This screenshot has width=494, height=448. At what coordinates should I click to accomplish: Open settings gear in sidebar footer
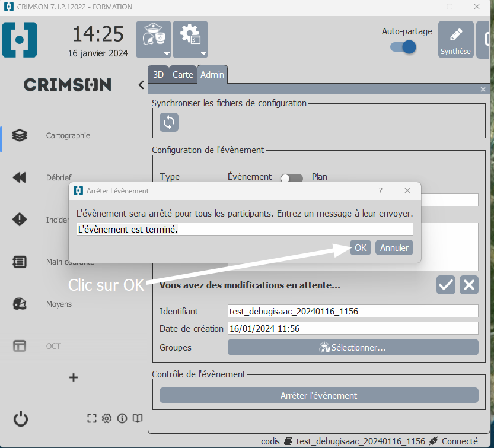coord(107,418)
